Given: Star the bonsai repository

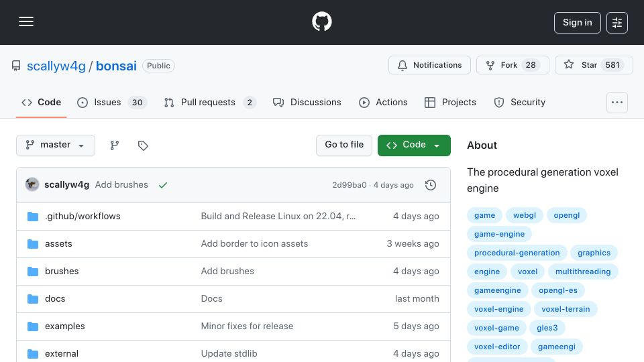Looking at the screenshot, I should coord(594,65).
